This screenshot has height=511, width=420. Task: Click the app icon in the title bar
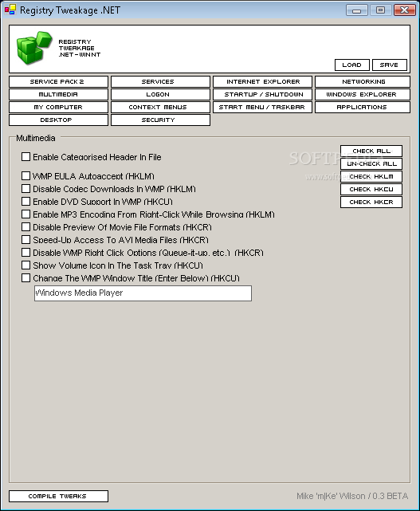[10, 10]
